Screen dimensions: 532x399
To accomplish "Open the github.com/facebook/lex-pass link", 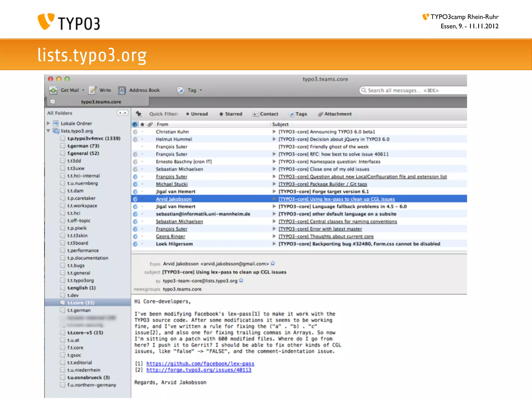I will click(200, 364).
